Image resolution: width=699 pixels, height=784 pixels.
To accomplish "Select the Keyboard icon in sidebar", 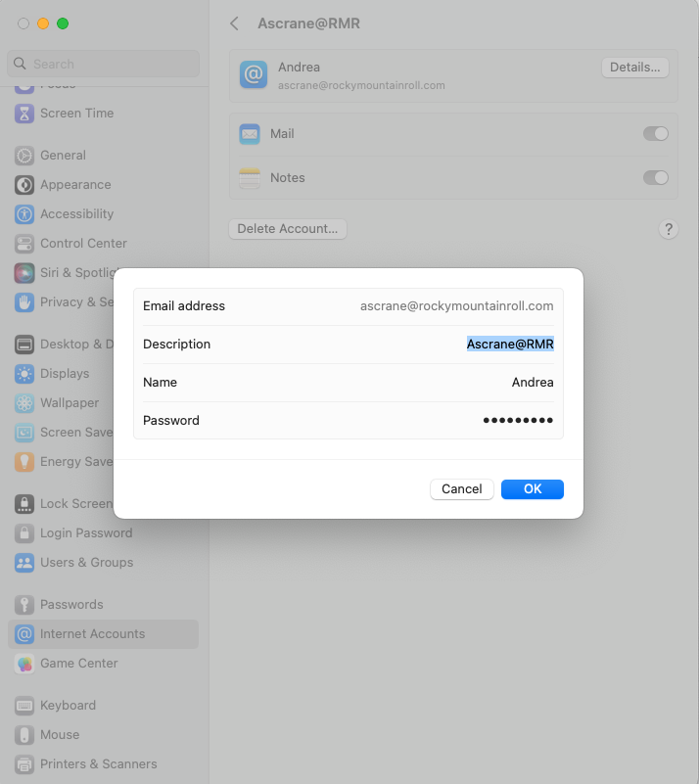I will tap(24, 706).
